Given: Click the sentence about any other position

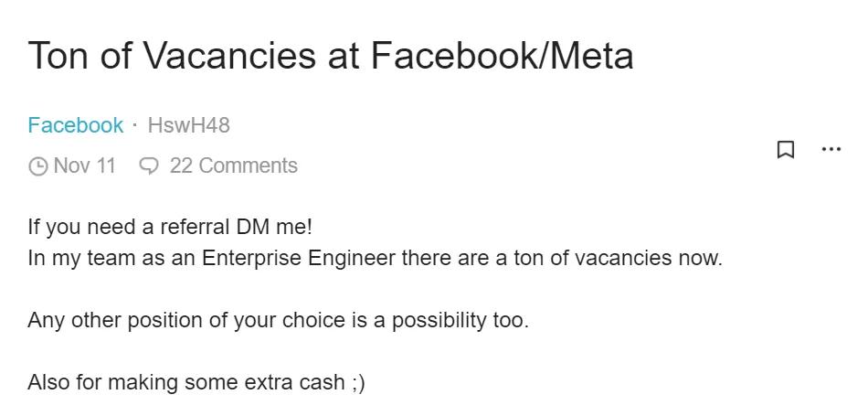Looking at the screenshot, I should pyautogui.click(x=279, y=320).
